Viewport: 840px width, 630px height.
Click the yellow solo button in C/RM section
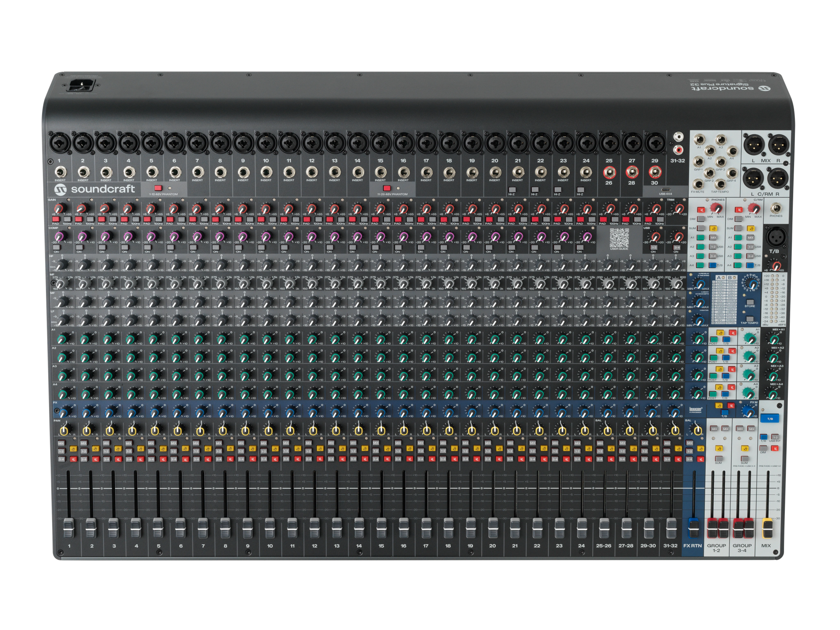pyautogui.click(x=751, y=228)
